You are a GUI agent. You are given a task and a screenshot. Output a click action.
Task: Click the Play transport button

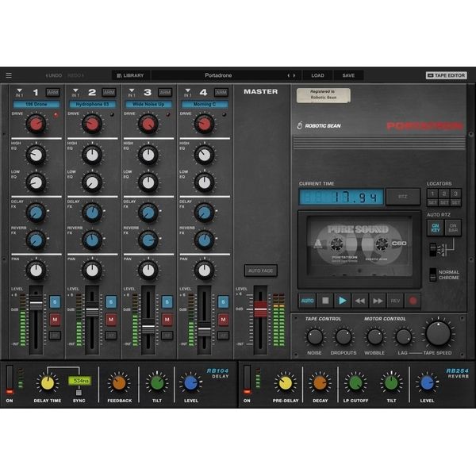tap(343, 301)
